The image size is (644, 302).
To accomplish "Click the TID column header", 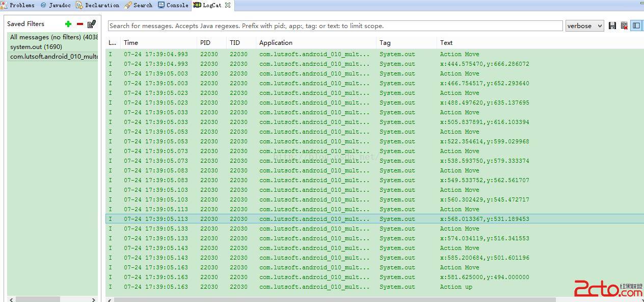I will click(241, 43).
